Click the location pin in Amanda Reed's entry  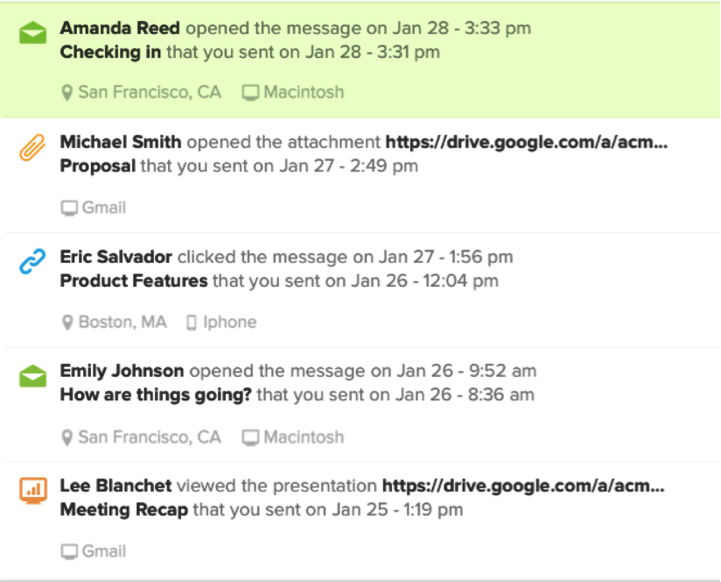(67, 92)
